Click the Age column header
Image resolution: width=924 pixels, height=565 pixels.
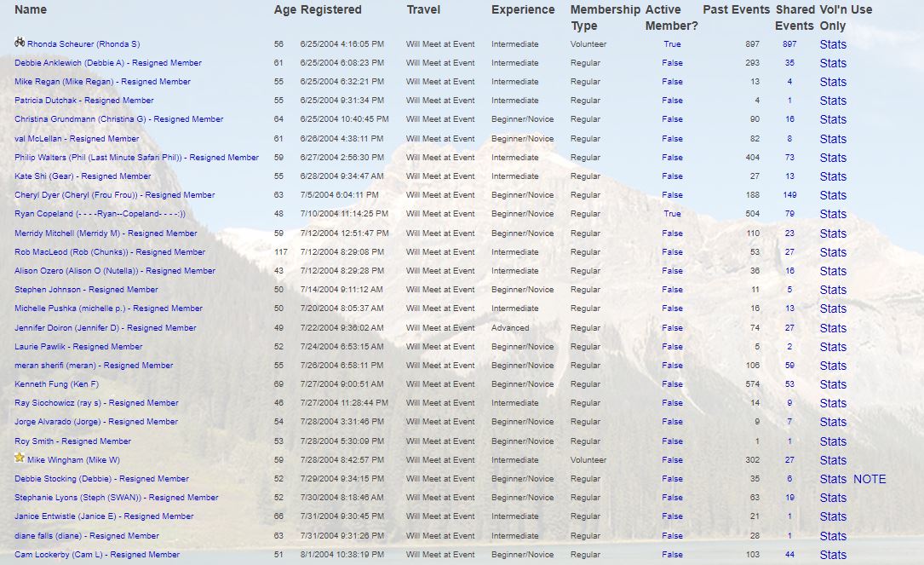(x=284, y=10)
